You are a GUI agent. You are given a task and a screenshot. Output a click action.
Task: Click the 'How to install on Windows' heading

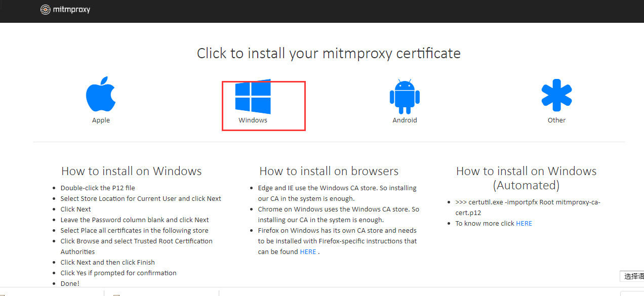tap(131, 171)
